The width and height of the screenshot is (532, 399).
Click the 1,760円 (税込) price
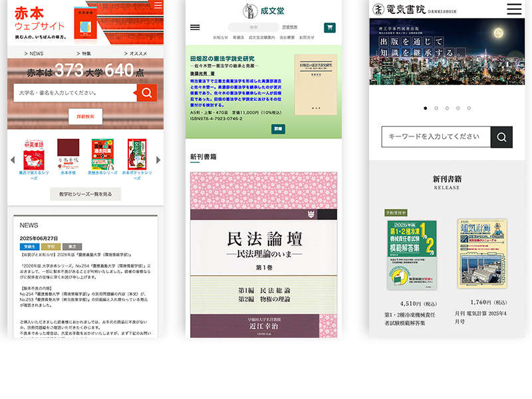point(489,303)
